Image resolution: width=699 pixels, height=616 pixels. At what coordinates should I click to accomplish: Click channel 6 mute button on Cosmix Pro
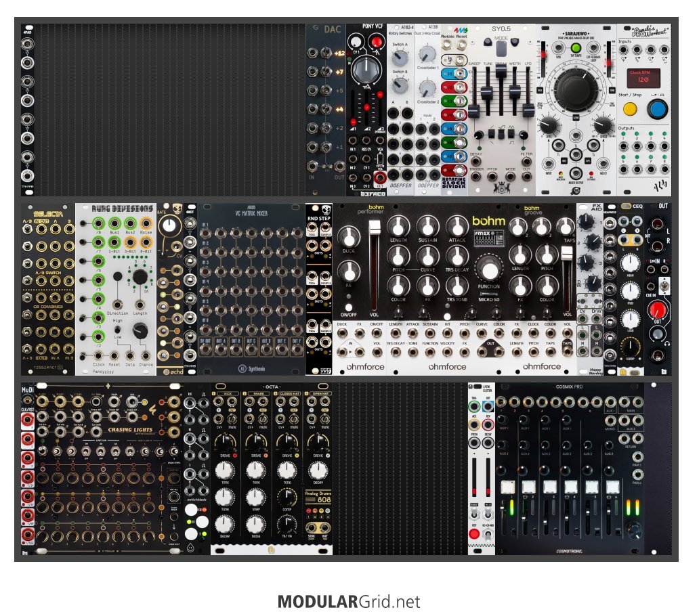[x=613, y=487]
